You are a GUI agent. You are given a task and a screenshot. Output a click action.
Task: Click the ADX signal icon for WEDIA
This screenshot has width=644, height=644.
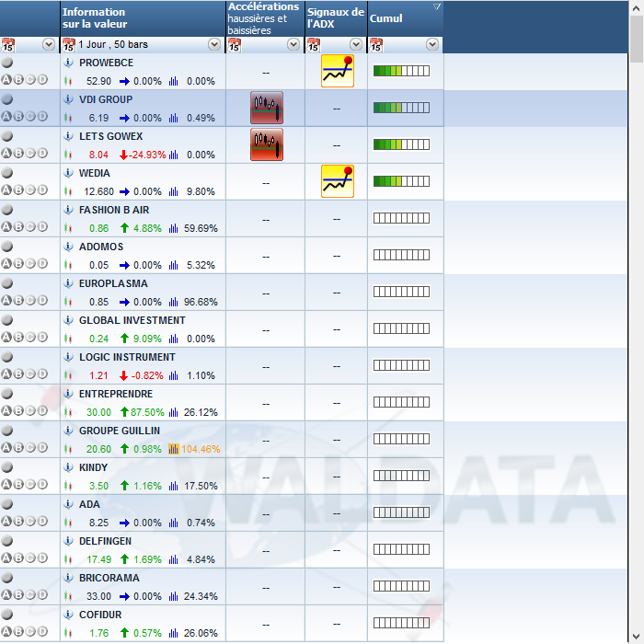(x=338, y=181)
